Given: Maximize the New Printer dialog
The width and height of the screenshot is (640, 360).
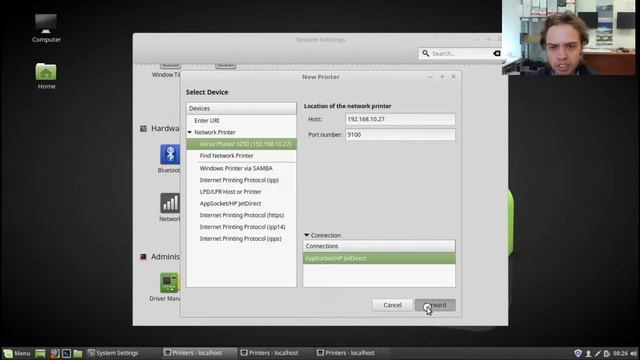Looking at the screenshot, I should click(x=442, y=77).
